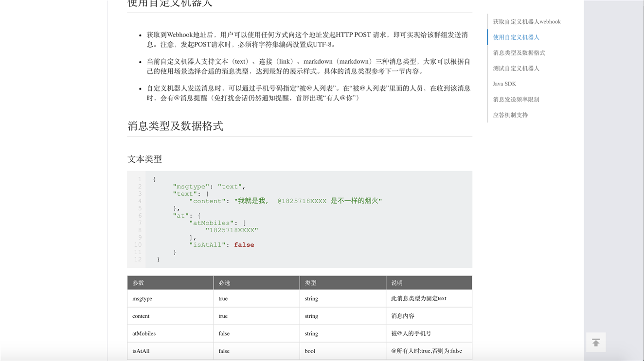This screenshot has height=361, width=644.
Task: Select the 'atMobiles' parameter cell
Action: click(x=170, y=334)
